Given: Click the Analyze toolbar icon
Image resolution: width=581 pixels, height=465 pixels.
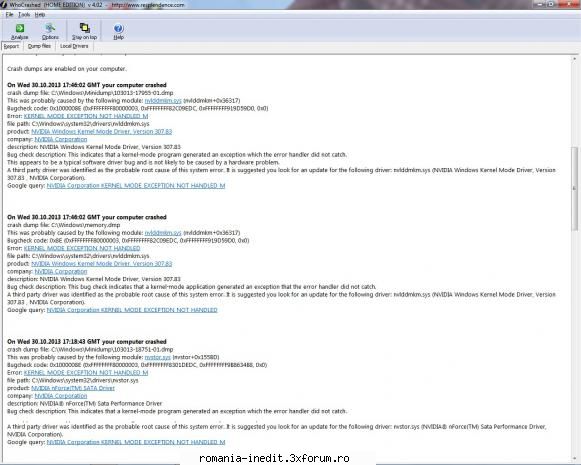Looking at the screenshot, I should click(20, 31).
